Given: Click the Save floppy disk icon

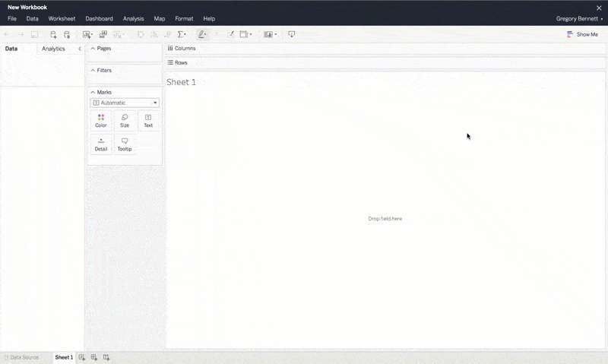Looking at the screenshot, I should [x=34, y=34].
